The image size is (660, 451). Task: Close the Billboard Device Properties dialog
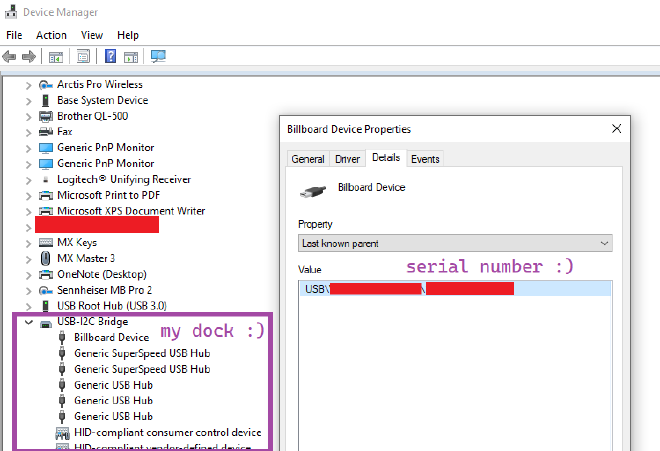(x=616, y=128)
